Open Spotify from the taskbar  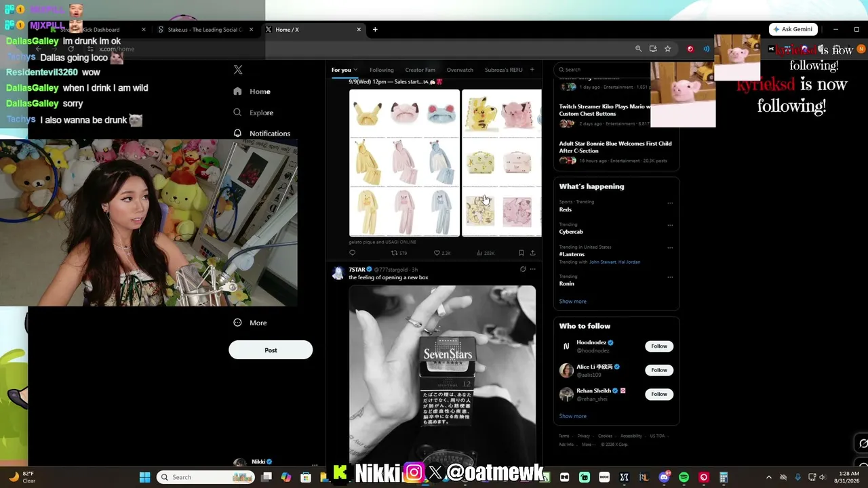[684, 477]
